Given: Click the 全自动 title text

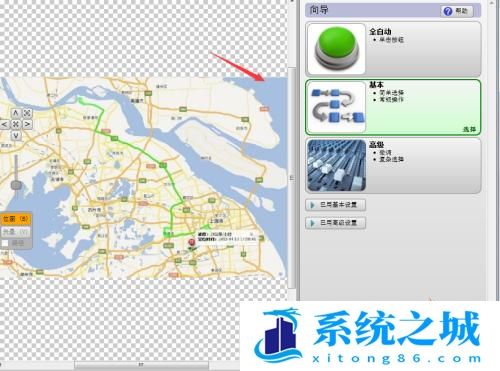Looking at the screenshot, I should click(x=380, y=32).
